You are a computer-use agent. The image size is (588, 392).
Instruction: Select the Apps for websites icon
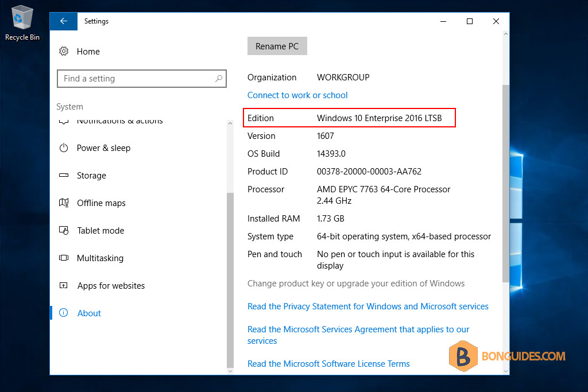(x=64, y=286)
